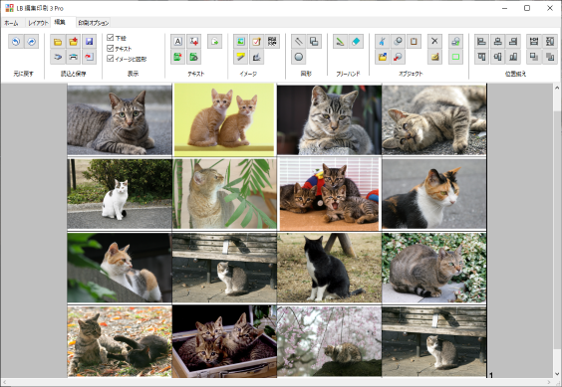Click the vertical scrollbar up arrow
The height and width of the screenshot is (387, 562).
tap(557, 88)
